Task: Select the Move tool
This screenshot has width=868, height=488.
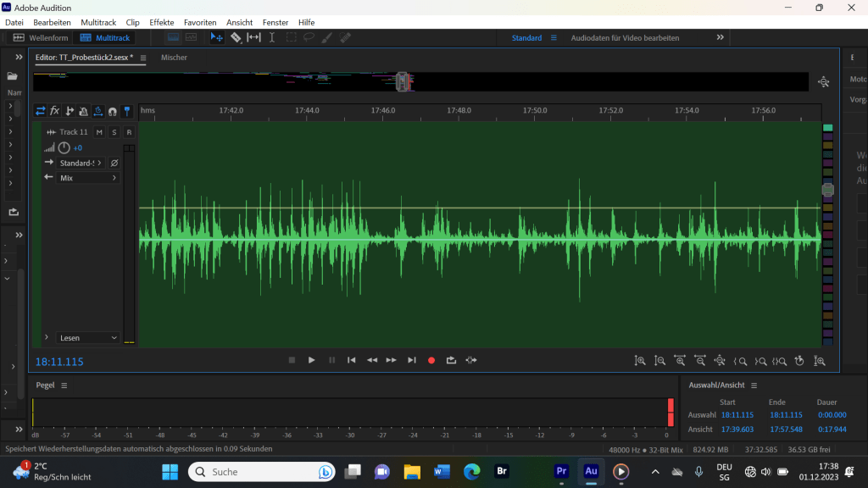Action: point(217,37)
